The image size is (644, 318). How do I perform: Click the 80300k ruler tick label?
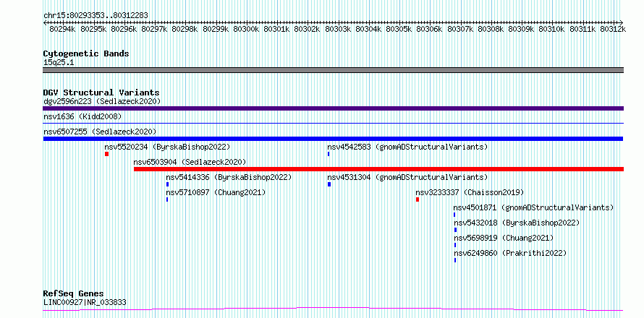click(x=246, y=29)
